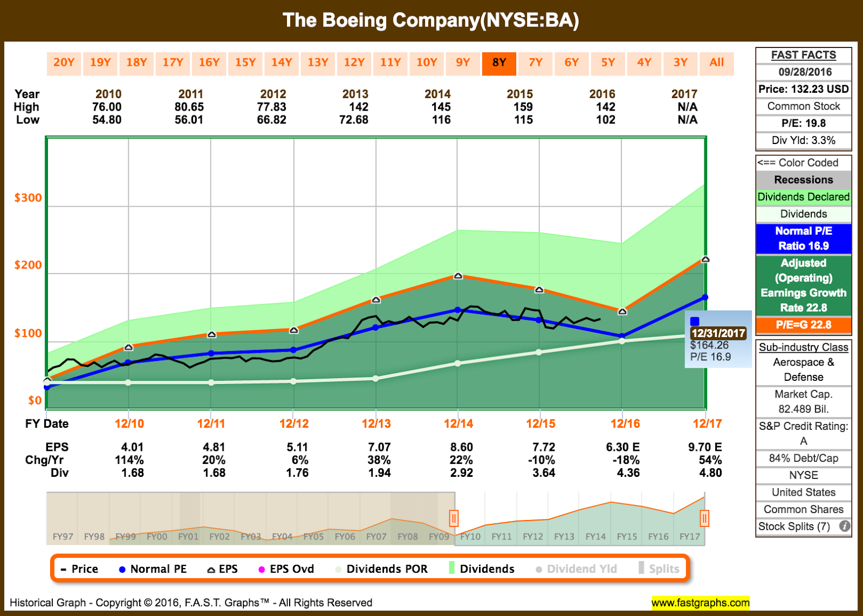This screenshot has width=863, height=616.
Task: Click the gray Recessions color key
Action: click(x=804, y=180)
